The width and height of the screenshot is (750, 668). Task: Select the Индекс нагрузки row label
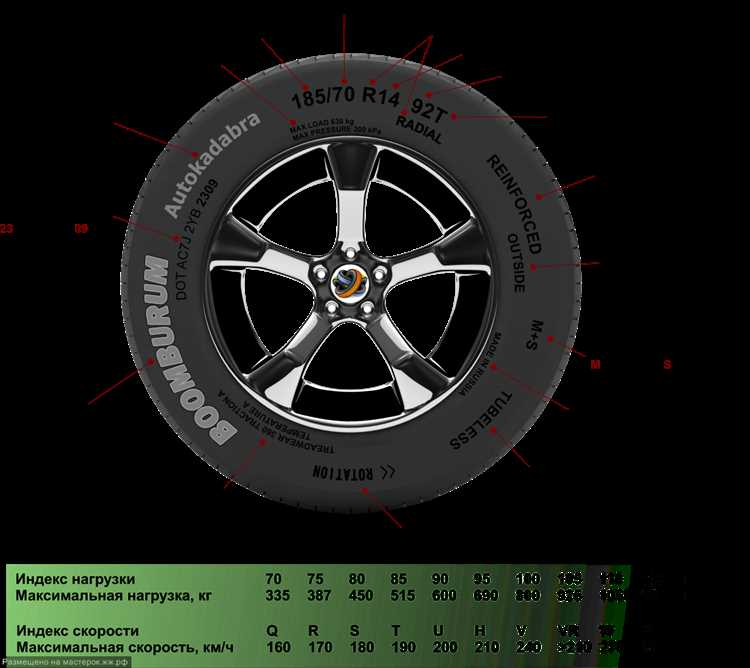[75, 579]
